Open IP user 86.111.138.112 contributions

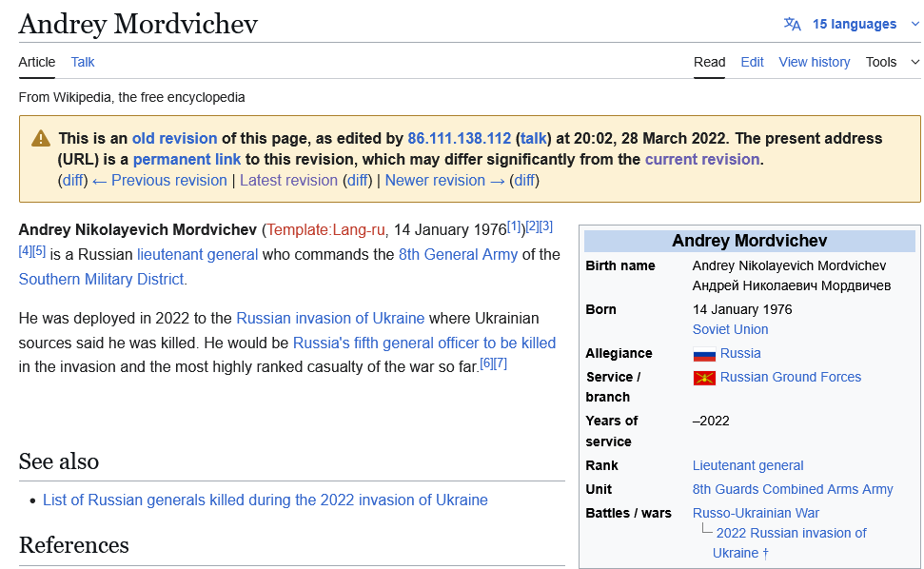(x=459, y=138)
